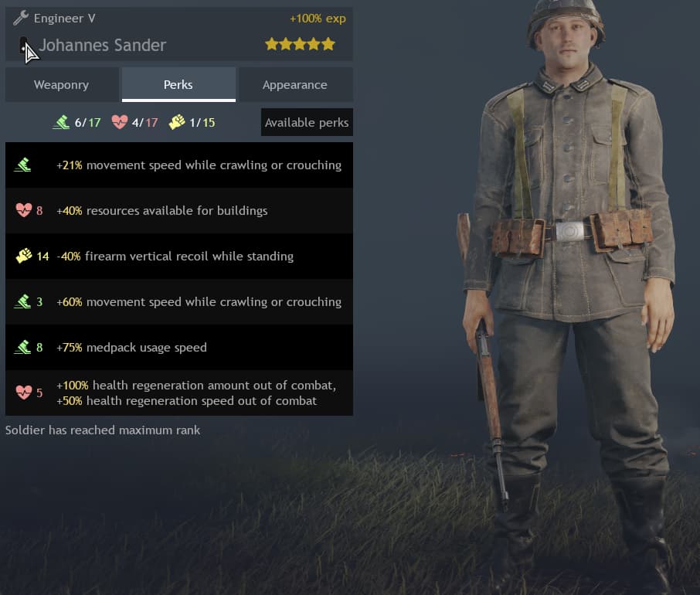This screenshot has width=700, height=595.
Task: Select the Perks tab
Action: point(178,84)
